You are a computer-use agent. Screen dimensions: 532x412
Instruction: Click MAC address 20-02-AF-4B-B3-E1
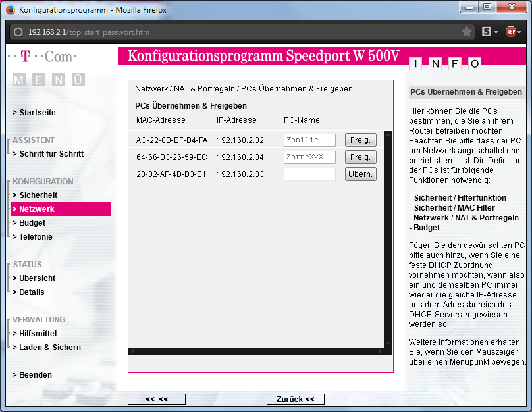tap(171, 174)
